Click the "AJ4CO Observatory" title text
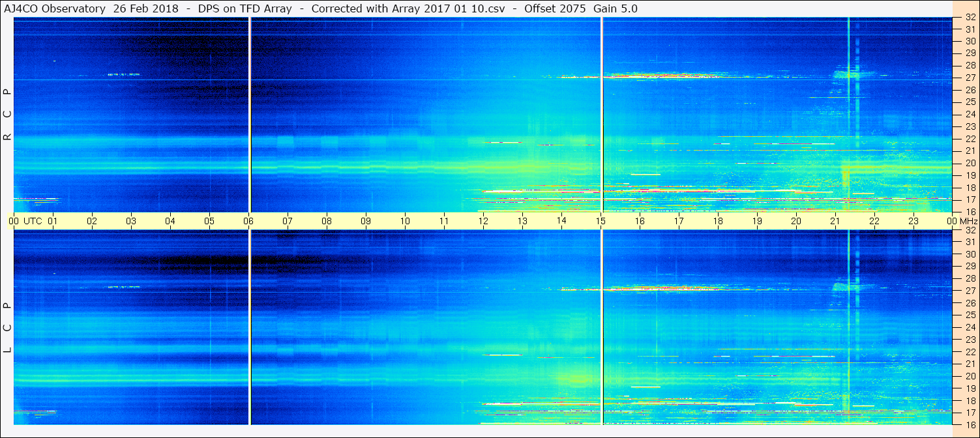The height and width of the screenshot is (438, 980). [55, 9]
